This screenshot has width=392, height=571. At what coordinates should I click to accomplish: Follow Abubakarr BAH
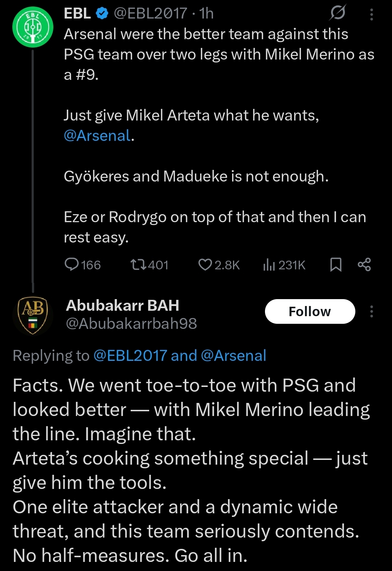tap(310, 311)
